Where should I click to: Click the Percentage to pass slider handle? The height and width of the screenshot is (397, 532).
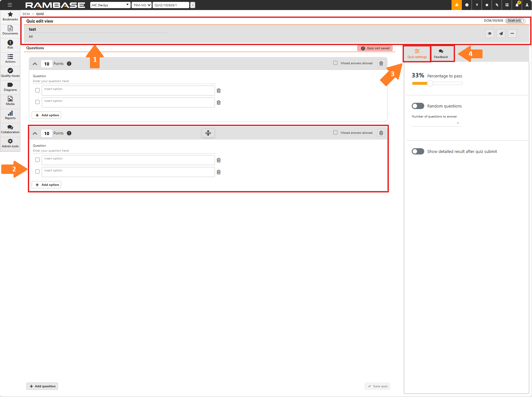tap(430, 83)
